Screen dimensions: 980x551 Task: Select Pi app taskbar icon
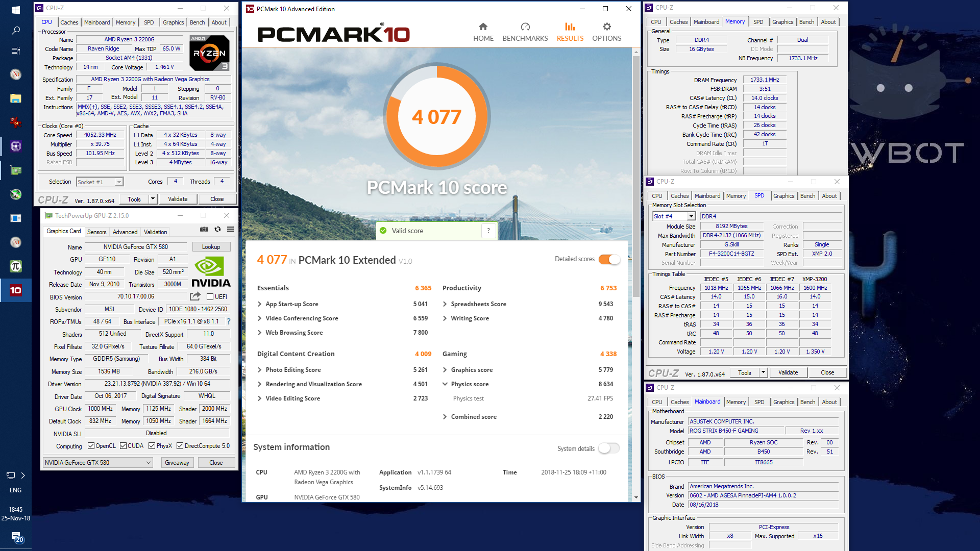pos(16,266)
